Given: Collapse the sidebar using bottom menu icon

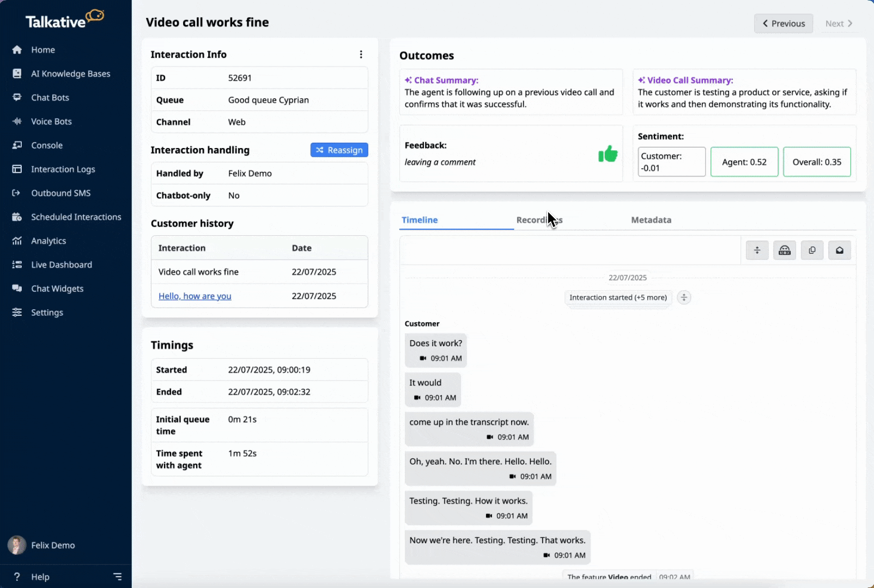Looking at the screenshot, I should click(117, 577).
